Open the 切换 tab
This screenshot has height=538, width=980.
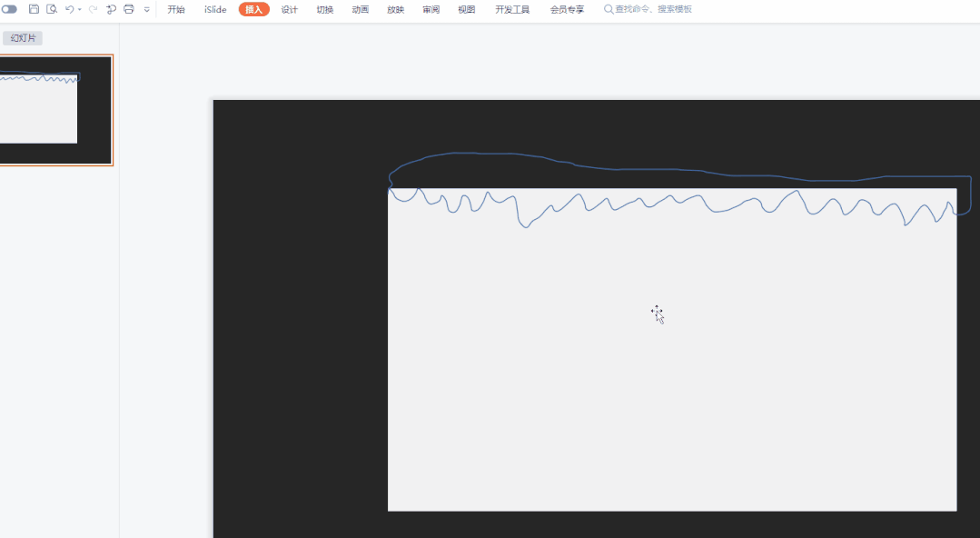coord(325,9)
